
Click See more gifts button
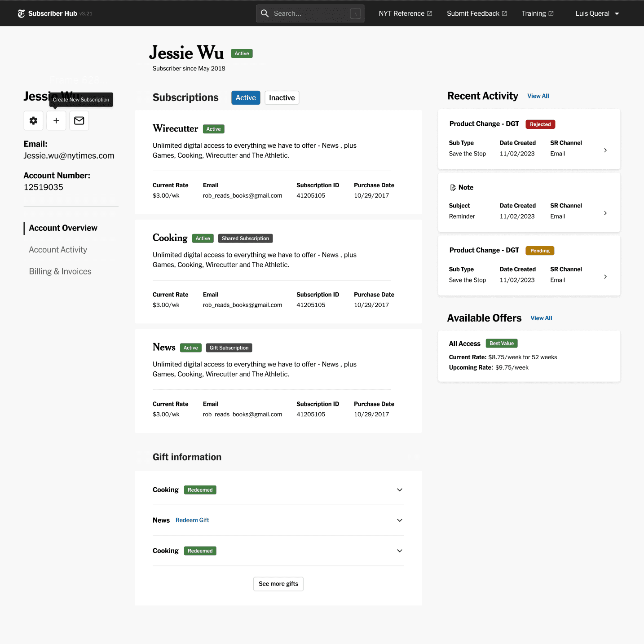click(x=278, y=584)
